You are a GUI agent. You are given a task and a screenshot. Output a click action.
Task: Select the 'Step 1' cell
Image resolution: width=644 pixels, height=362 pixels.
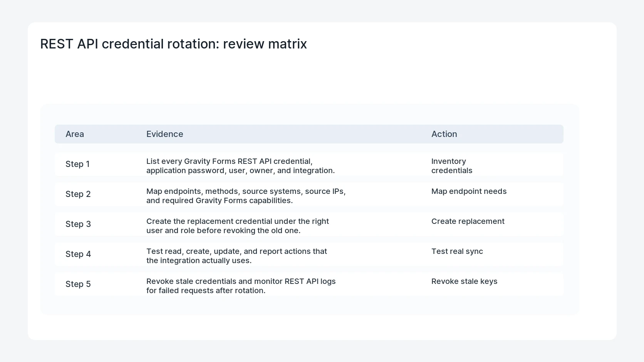77,164
